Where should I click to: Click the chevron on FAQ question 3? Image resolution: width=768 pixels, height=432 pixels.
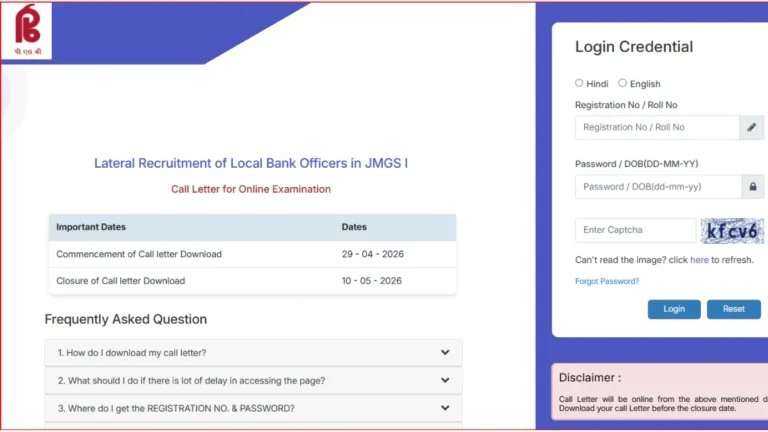[x=445, y=408]
